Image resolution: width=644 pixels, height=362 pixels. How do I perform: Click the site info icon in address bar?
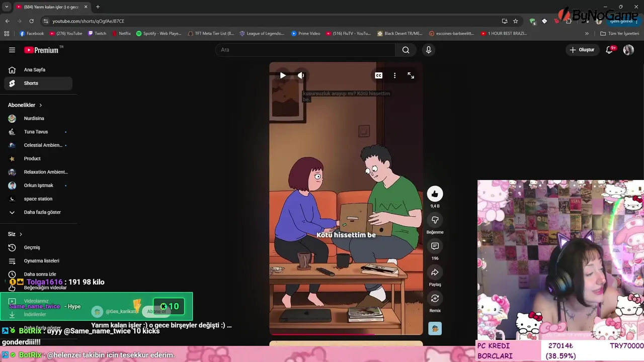click(46, 21)
